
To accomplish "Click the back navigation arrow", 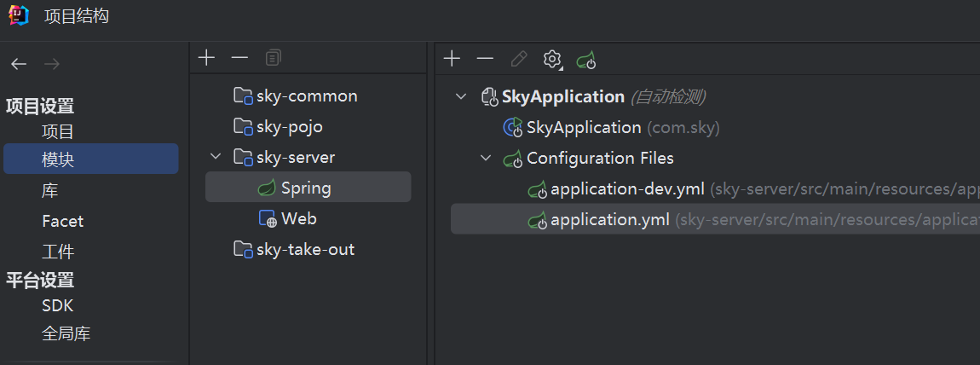I will (19, 64).
